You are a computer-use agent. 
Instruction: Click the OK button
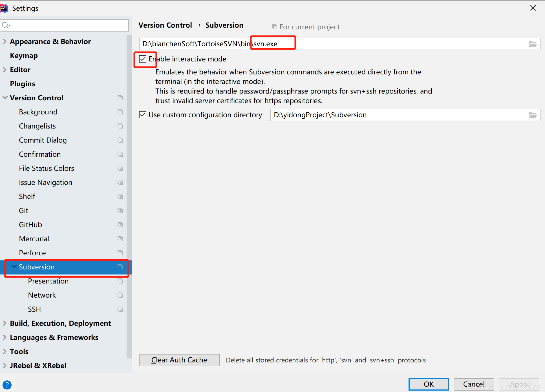(x=429, y=384)
